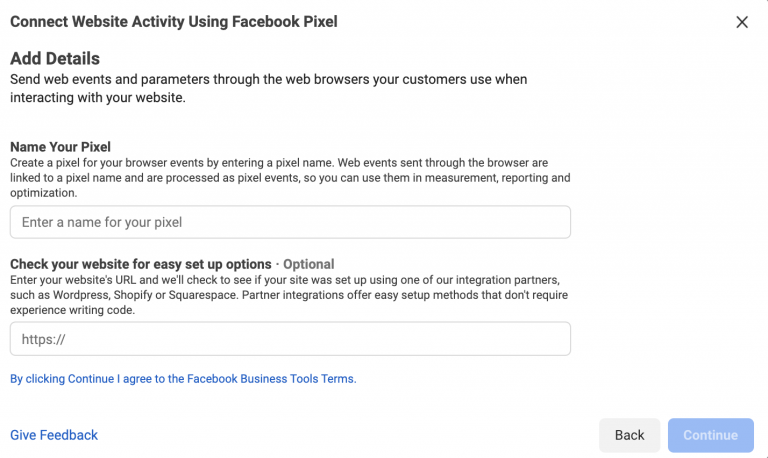Click the word "optimization." in the description
This screenshot has height=458, width=768.
pyautogui.click(x=44, y=193)
